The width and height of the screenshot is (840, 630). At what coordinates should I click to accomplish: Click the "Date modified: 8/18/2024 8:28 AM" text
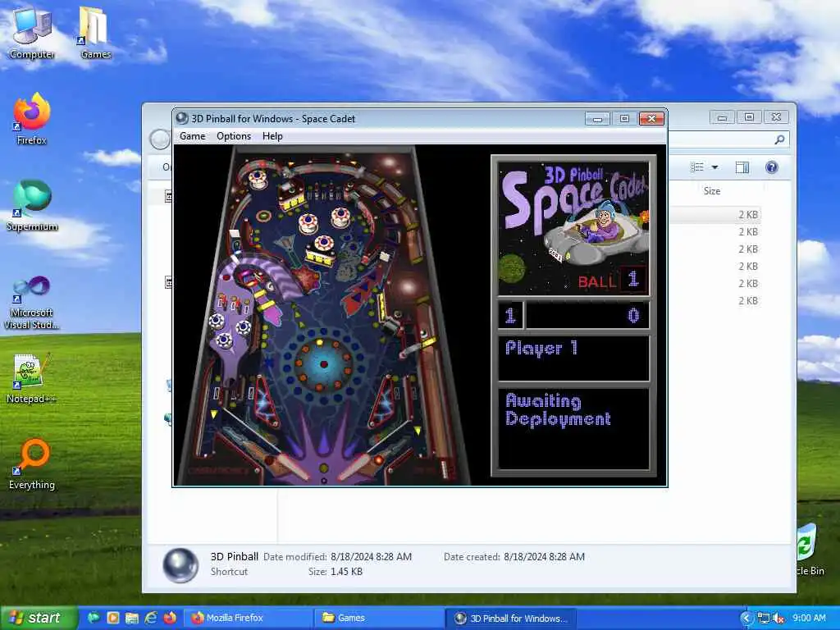coord(337,557)
